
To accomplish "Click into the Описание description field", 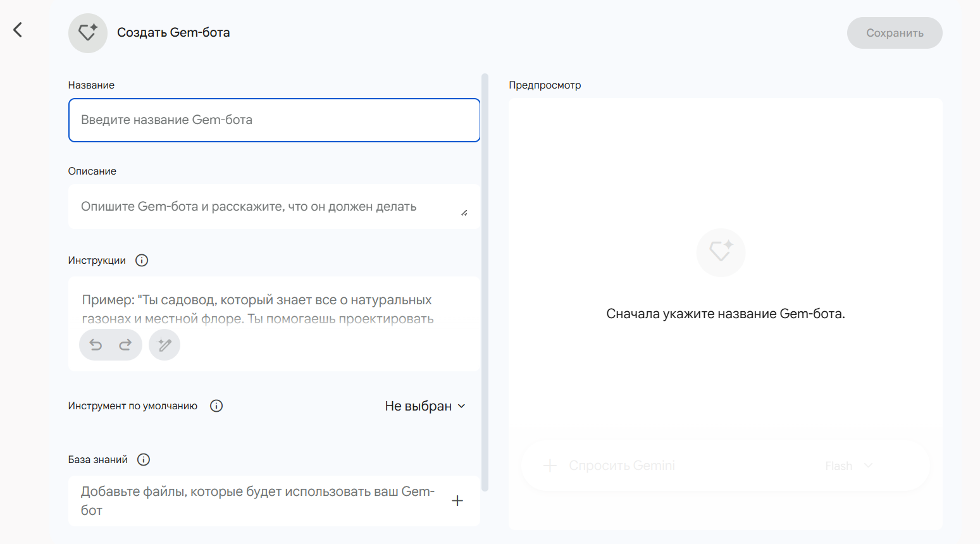I will pyautogui.click(x=274, y=207).
